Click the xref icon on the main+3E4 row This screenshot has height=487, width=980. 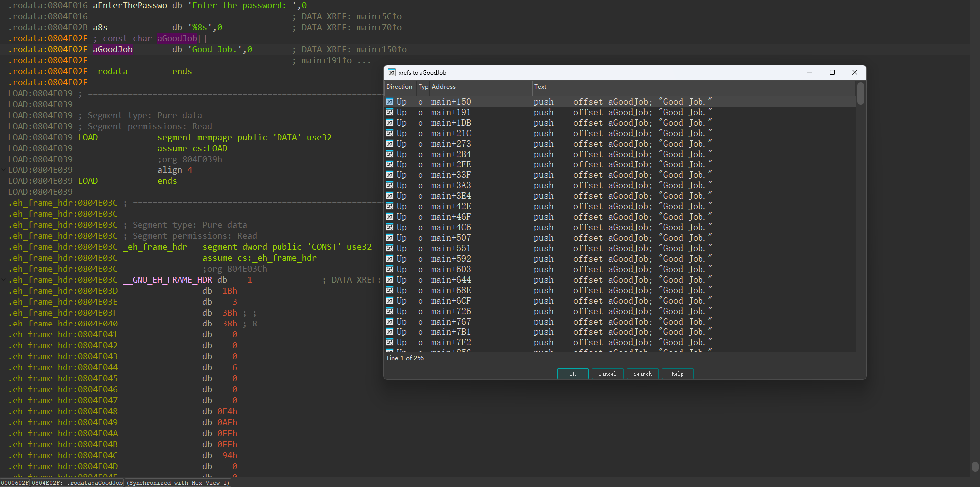390,196
